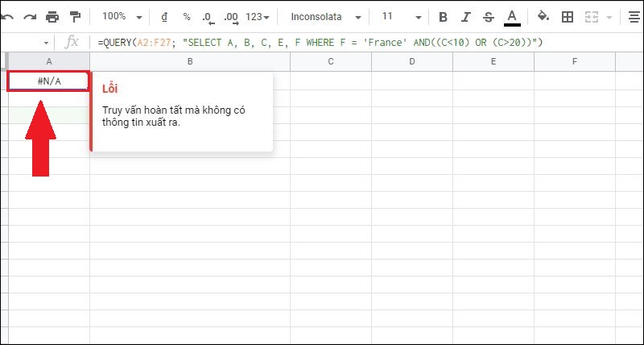Open the 100% zoom dropdown
Screen dimensions: 644x345
[x=122, y=16]
